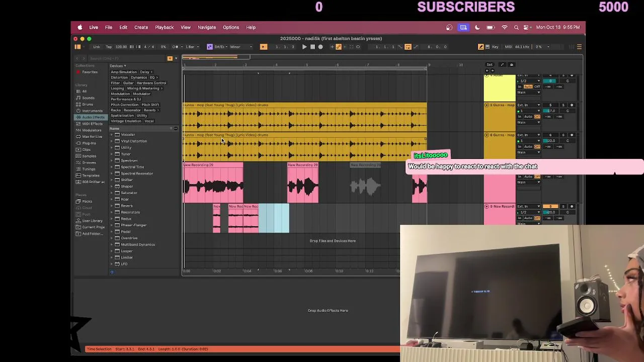
Task: Expand the Vinyl Distortion device row
Action: [x=112, y=141]
